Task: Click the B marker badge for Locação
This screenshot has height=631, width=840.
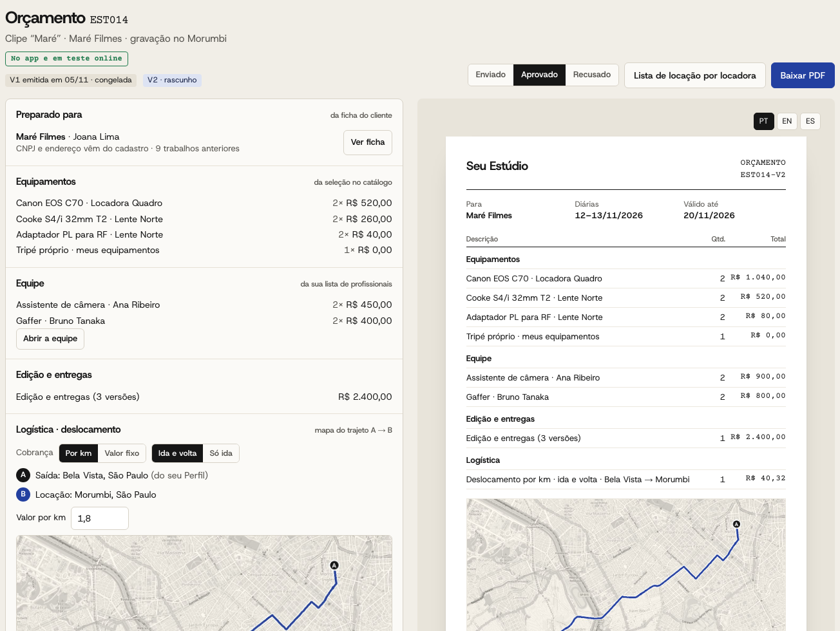Action: point(23,494)
